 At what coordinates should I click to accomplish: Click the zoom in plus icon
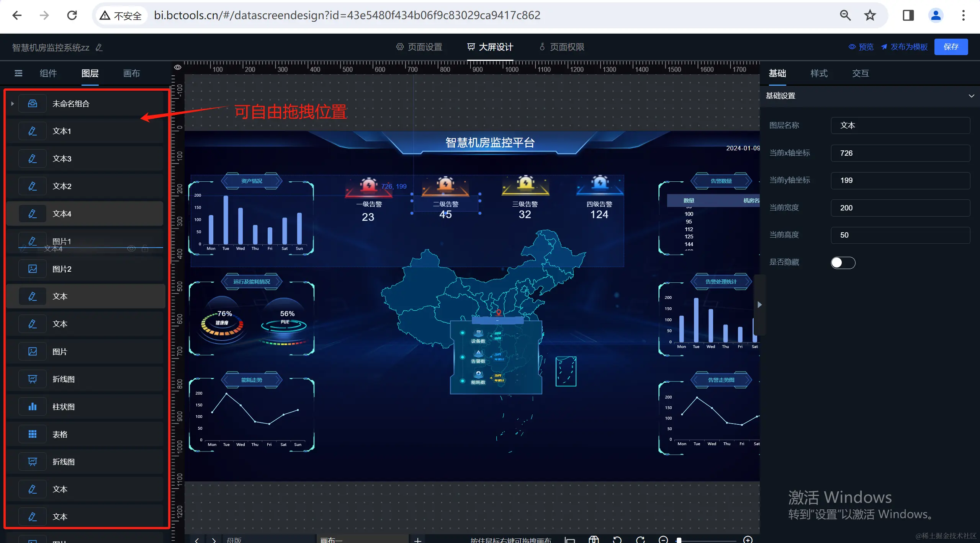click(748, 540)
